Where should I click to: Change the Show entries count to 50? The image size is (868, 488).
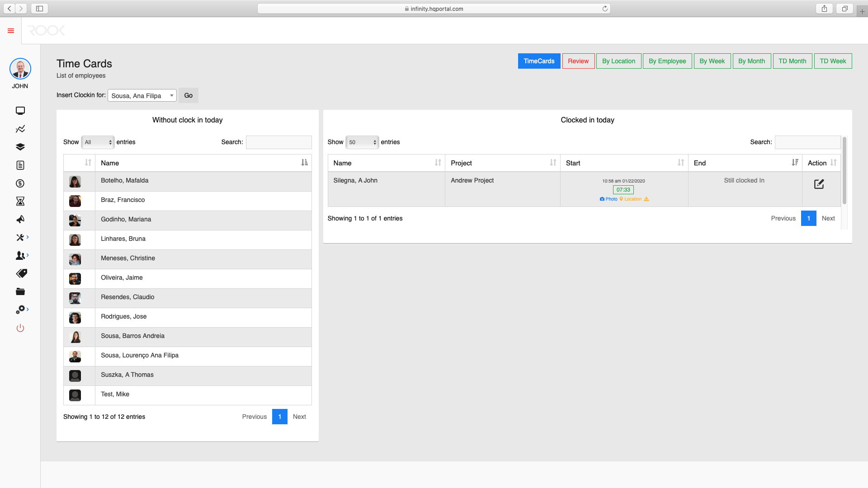tap(362, 142)
